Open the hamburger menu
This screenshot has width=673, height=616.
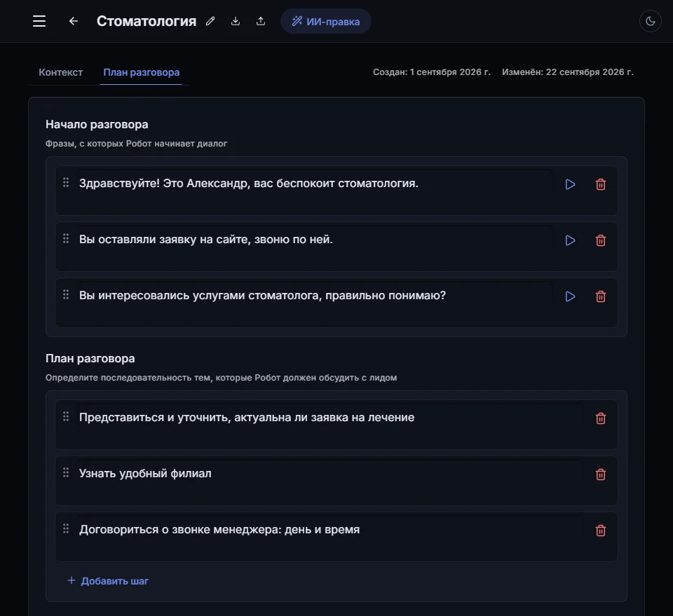(39, 21)
